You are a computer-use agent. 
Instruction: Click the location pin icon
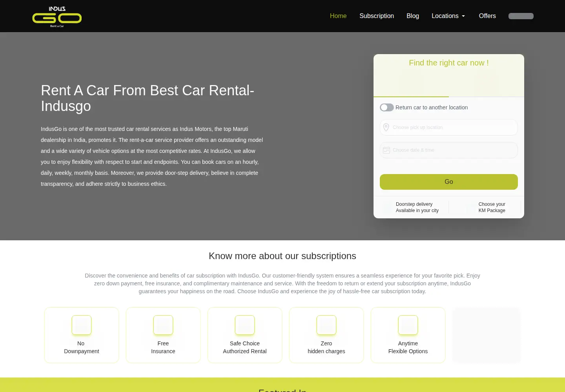point(386,127)
